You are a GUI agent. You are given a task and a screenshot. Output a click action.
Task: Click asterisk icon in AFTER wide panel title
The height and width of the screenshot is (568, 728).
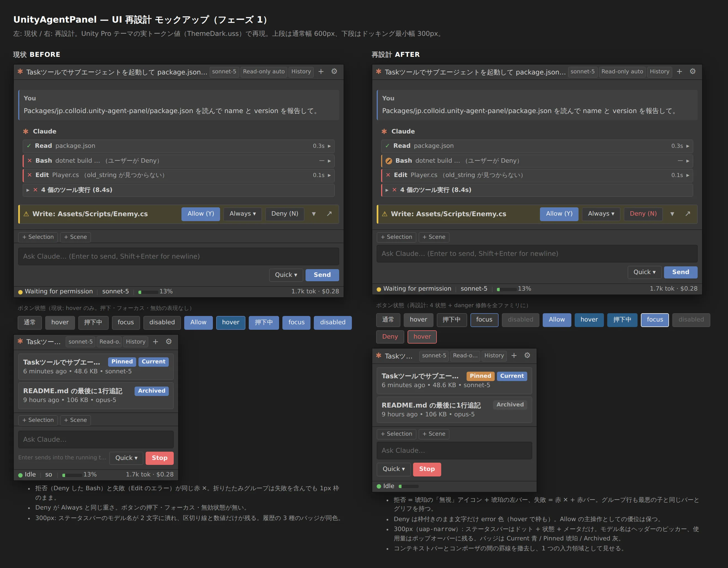click(x=379, y=71)
